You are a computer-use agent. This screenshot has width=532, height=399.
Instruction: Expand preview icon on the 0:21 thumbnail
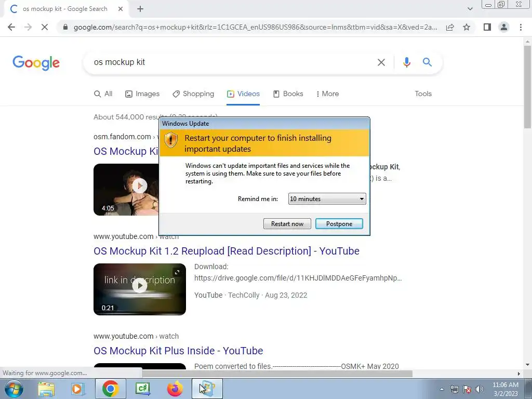pos(177,272)
